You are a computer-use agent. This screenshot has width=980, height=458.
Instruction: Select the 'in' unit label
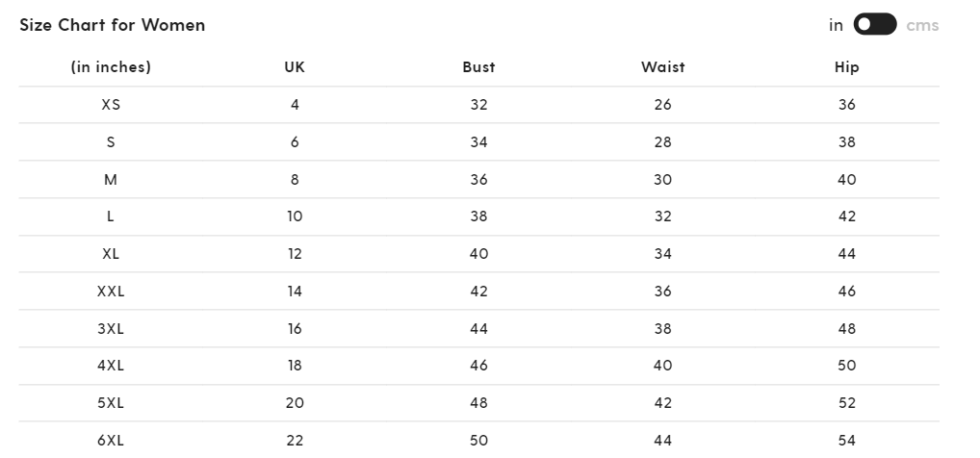click(836, 25)
